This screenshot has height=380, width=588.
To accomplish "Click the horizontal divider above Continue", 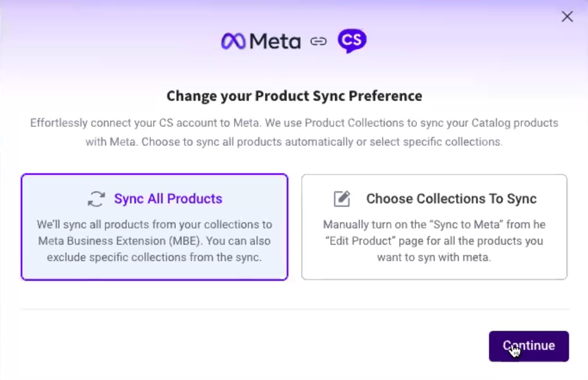I will click(x=295, y=309).
